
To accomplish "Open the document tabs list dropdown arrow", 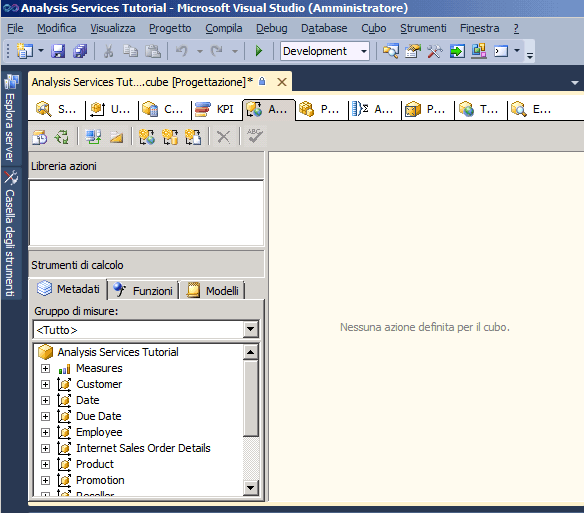I will 575,83.
